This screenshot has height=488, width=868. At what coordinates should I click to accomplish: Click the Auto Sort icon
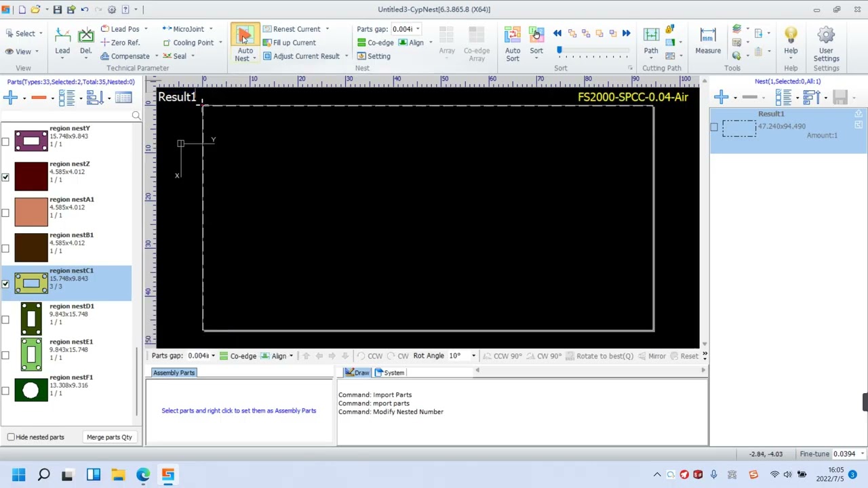click(x=513, y=35)
